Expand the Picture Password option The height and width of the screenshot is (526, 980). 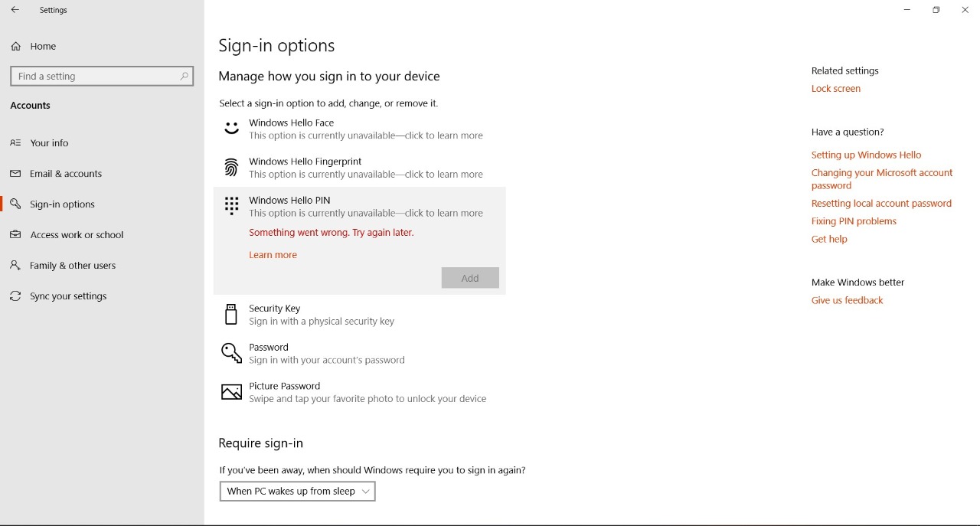(x=359, y=393)
